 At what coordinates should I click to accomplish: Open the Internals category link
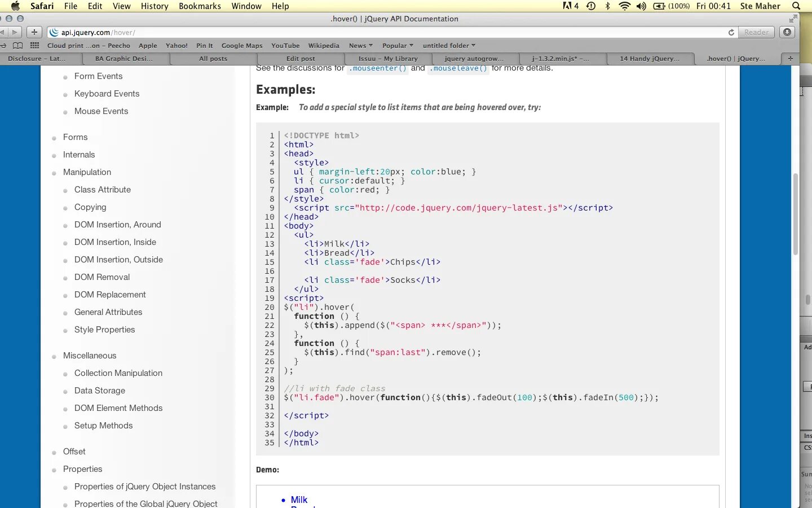[79, 155]
